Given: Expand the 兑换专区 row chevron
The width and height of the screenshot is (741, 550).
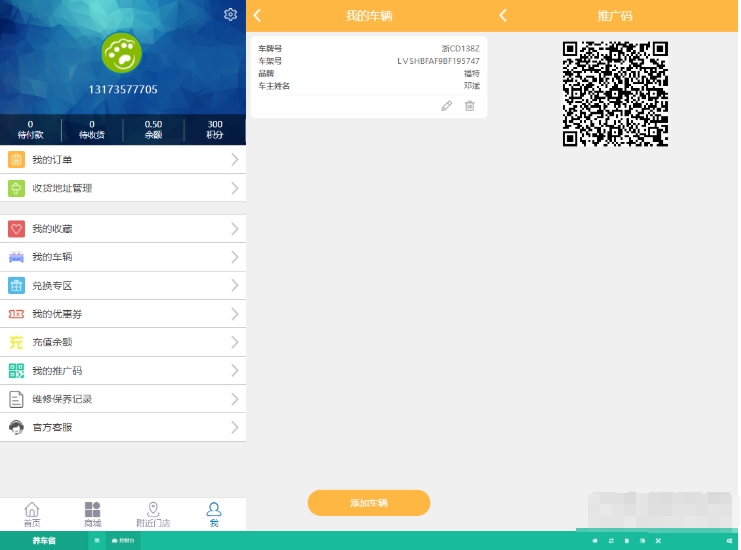Looking at the screenshot, I should point(234,285).
